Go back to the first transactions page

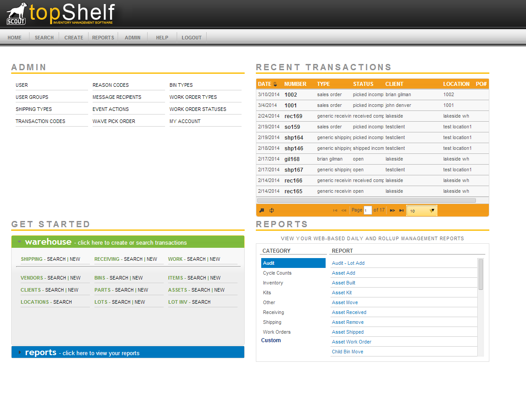point(335,210)
